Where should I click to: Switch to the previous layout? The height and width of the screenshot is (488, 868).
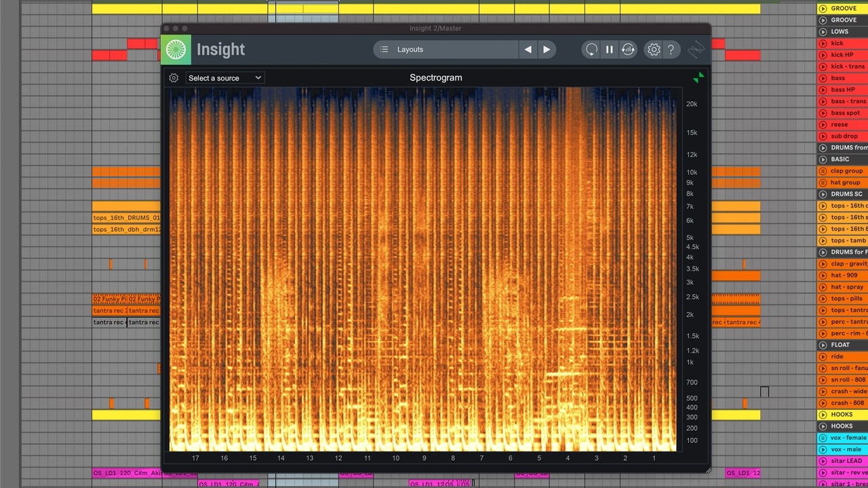528,49
